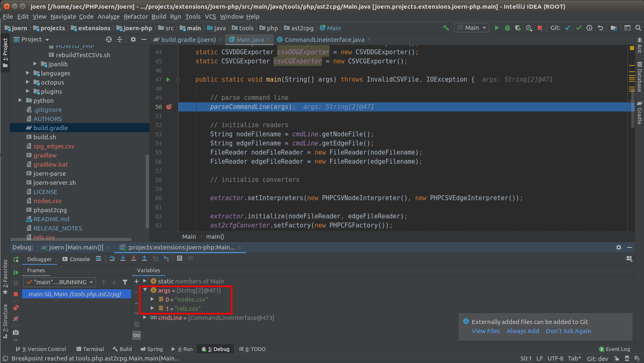Close the Main.java editor tab
This screenshot has height=363, width=644.
point(268,39)
